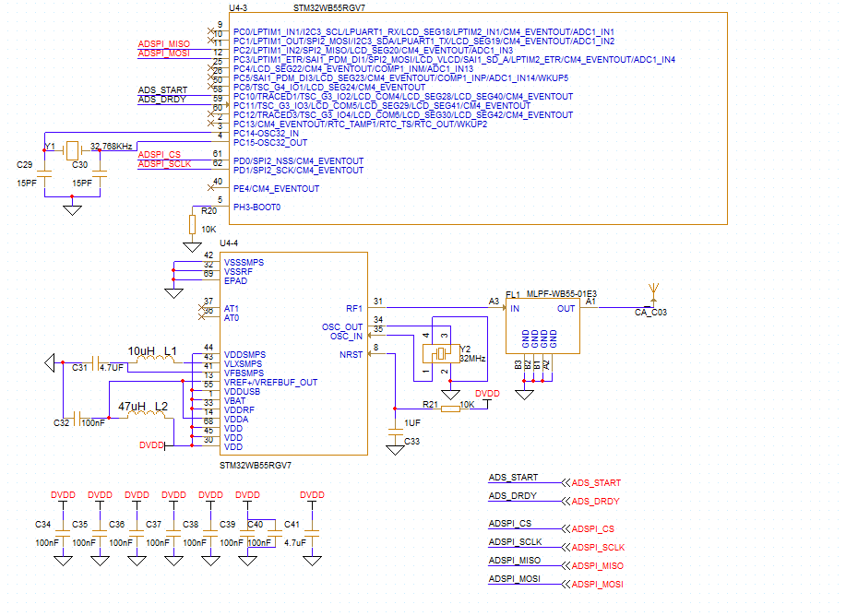
Task: Click the VDDSMPS pin name
Action: (245, 354)
